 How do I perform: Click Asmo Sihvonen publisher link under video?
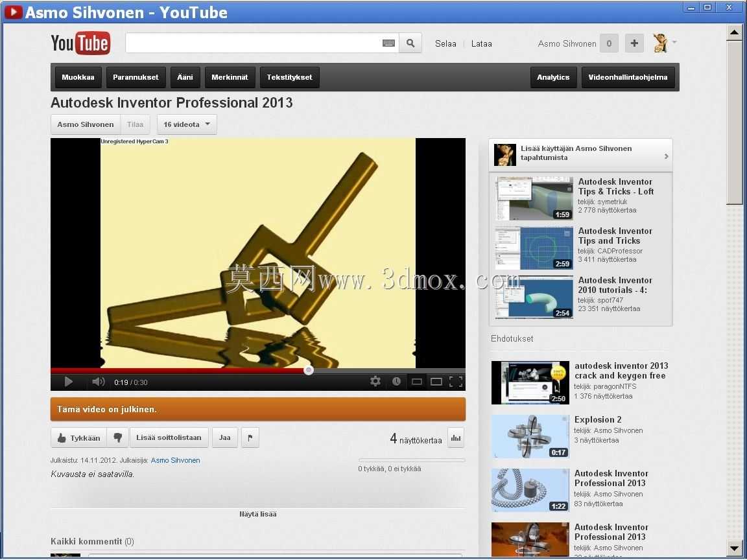click(x=175, y=460)
